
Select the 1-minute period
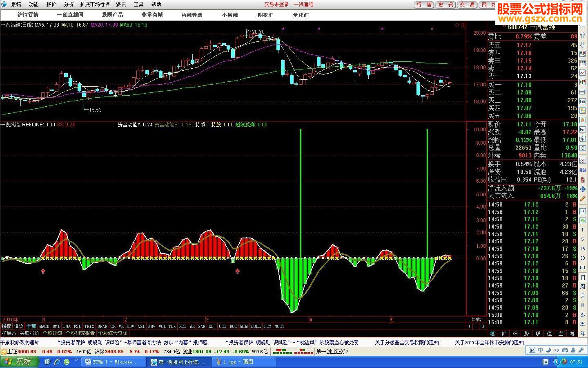click(583, 230)
